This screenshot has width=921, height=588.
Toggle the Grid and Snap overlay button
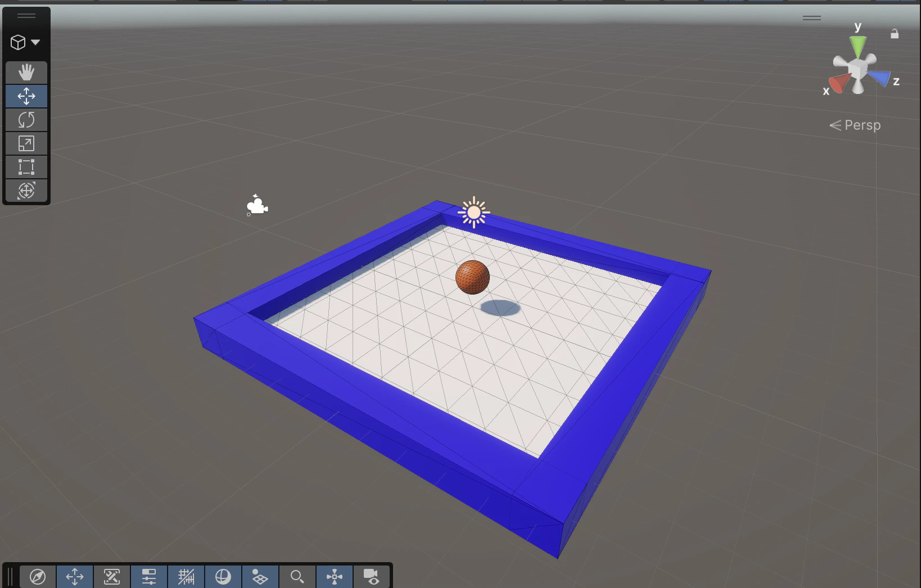186,577
